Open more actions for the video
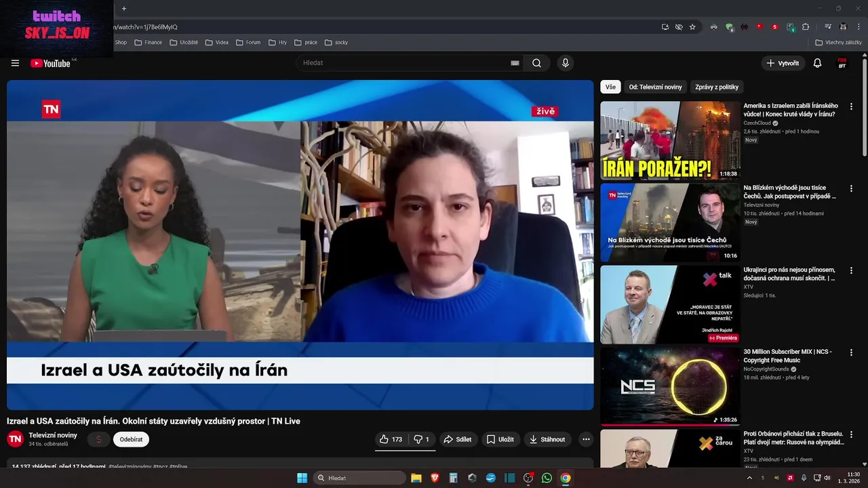 coord(586,439)
